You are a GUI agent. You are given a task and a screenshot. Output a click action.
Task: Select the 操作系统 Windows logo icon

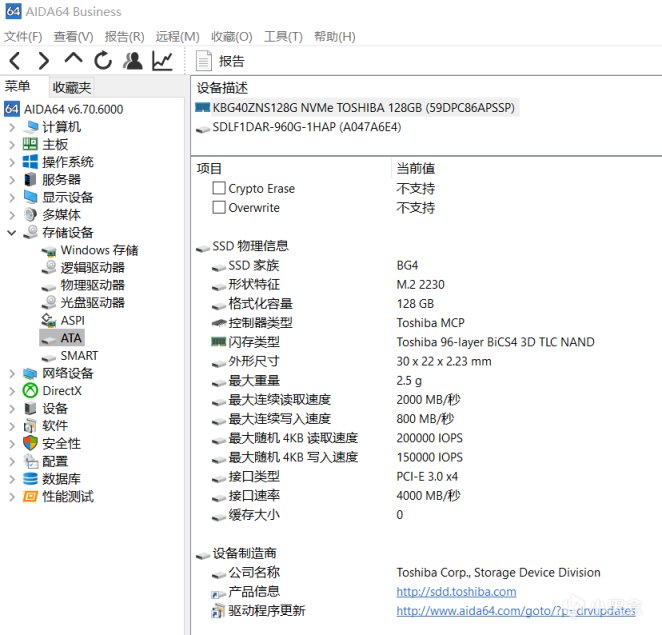(30, 162)
